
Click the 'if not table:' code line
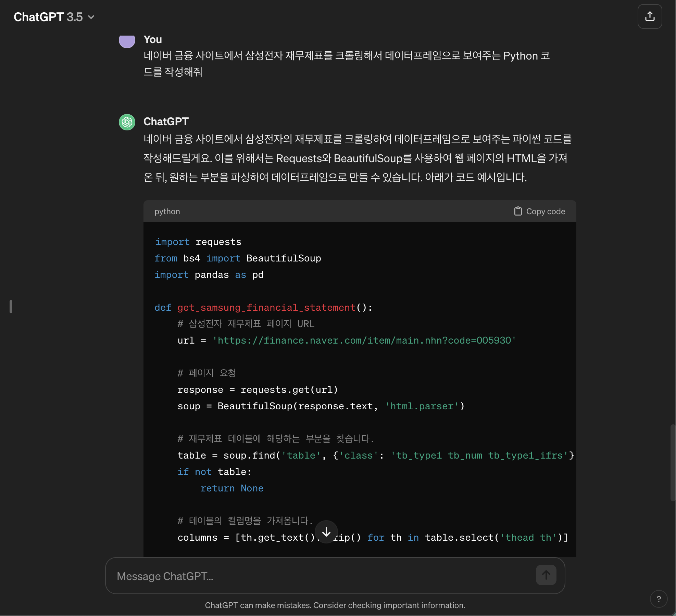point(214,472)
